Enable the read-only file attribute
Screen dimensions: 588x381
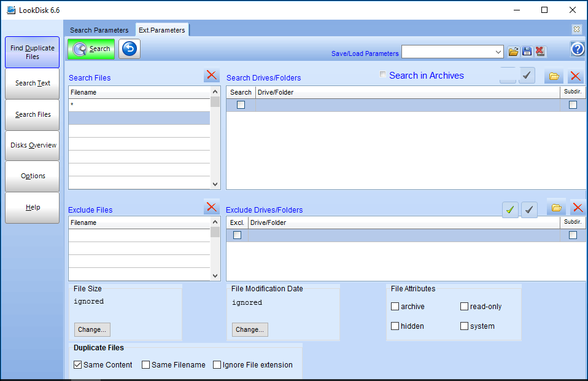click(x=464, y=306)
